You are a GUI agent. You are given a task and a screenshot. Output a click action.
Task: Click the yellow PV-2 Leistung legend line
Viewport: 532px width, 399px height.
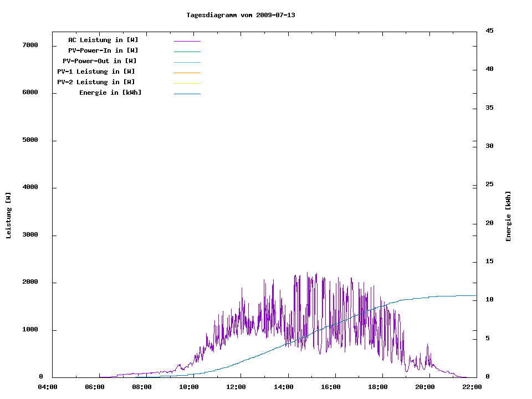[187, 83]
